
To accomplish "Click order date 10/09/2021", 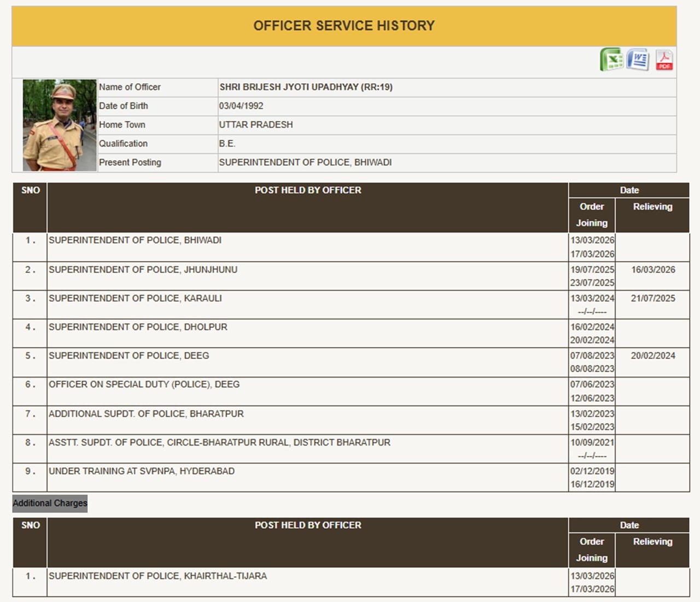I will [592, 442].
